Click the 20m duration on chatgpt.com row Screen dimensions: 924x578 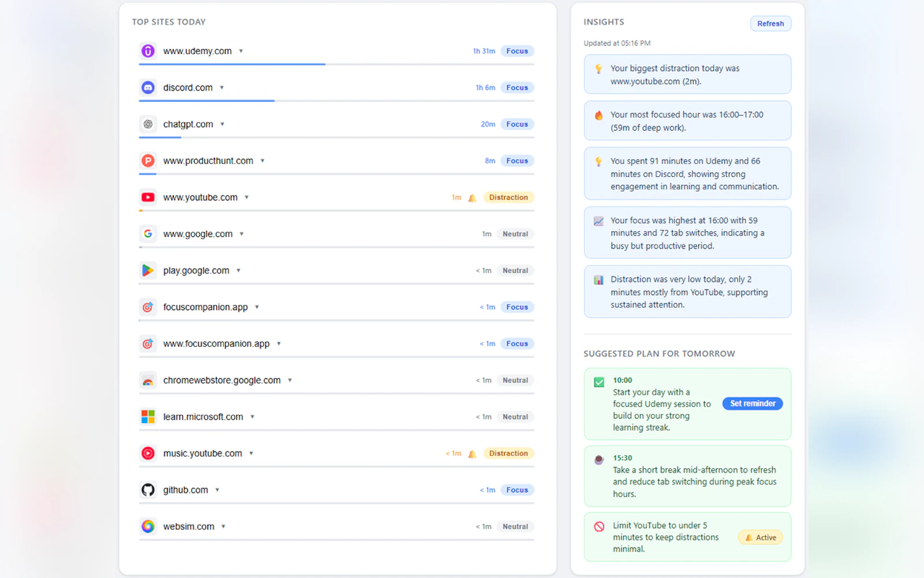coord(488,124)
